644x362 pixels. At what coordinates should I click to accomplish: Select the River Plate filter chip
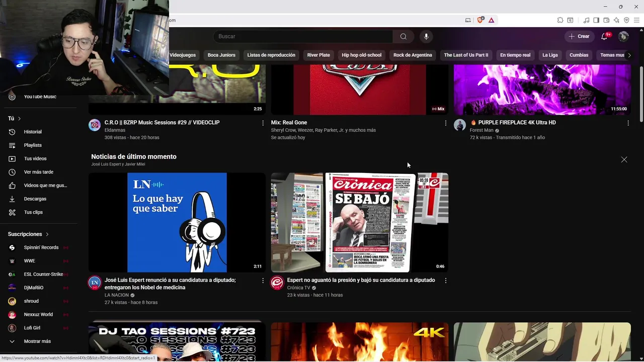tap(318, 55)
